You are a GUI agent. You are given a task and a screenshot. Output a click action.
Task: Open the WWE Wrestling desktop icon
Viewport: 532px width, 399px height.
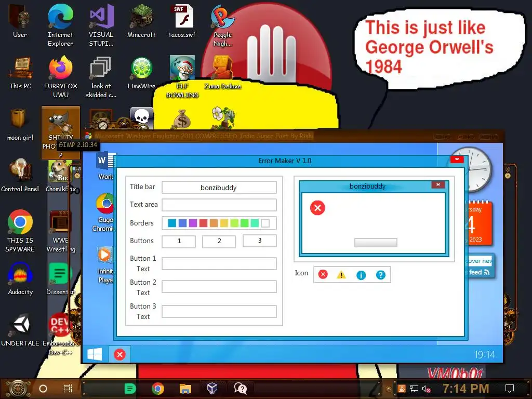click(x=60, y=231)
